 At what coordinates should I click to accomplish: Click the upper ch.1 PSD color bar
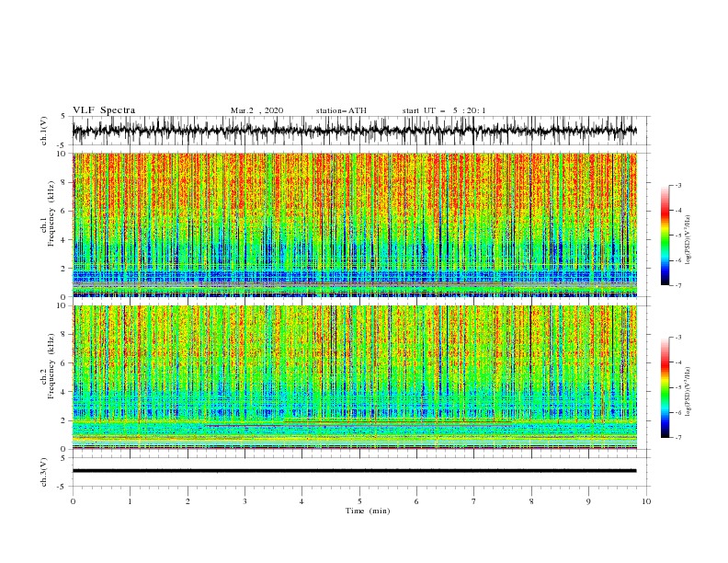[665, 236]
